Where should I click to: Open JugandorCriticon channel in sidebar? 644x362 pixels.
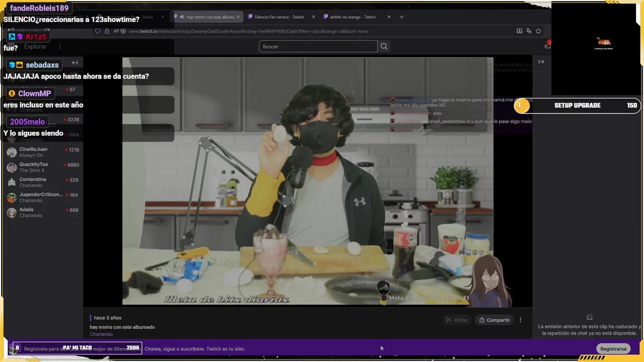click(43, 197)
